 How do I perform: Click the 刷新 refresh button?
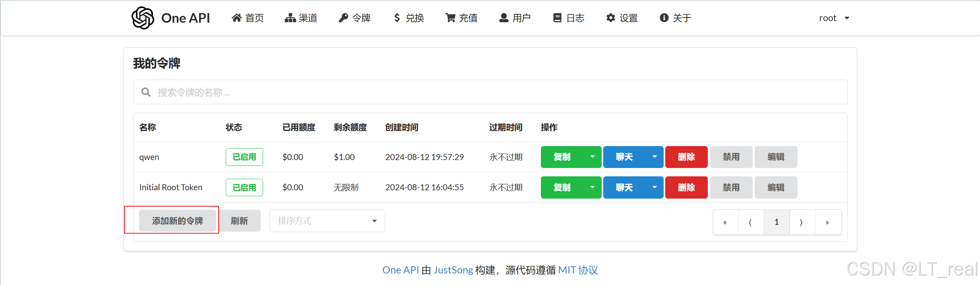click(x=239, y=221)
